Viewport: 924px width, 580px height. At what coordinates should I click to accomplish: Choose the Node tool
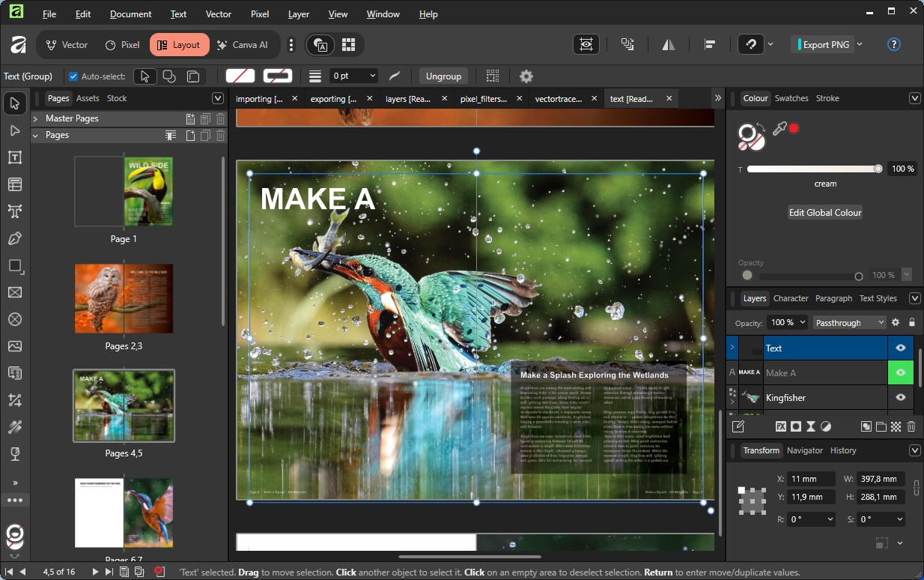(15, 130)
